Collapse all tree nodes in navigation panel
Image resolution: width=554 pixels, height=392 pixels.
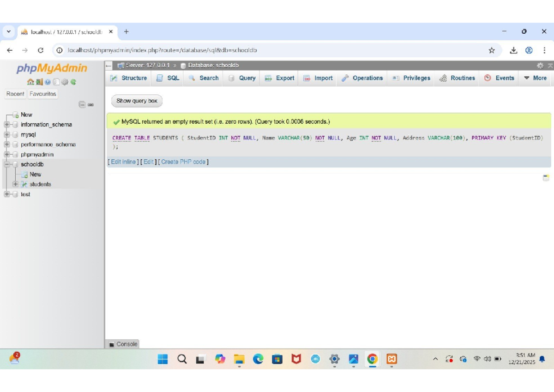[82, 105]
